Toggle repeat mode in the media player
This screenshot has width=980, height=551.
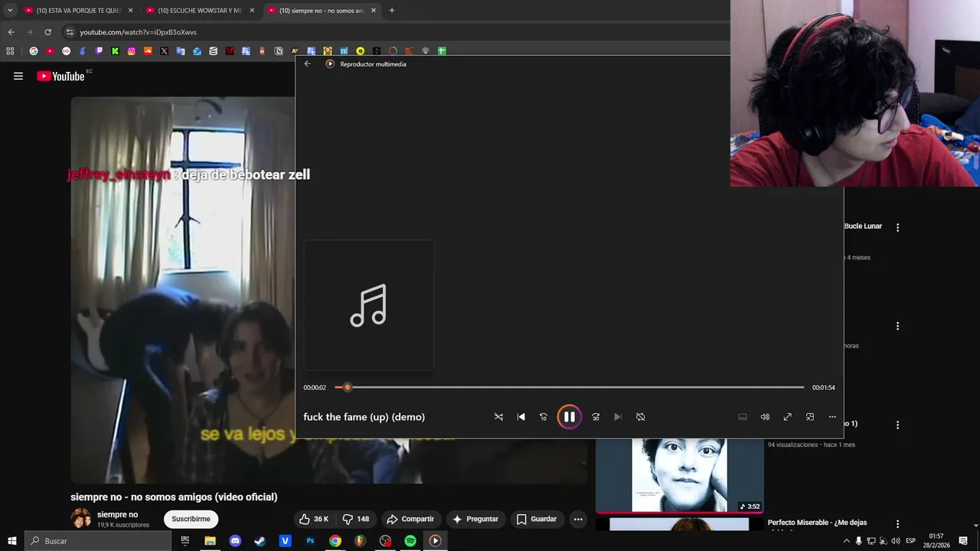click(x=641, y=417)
